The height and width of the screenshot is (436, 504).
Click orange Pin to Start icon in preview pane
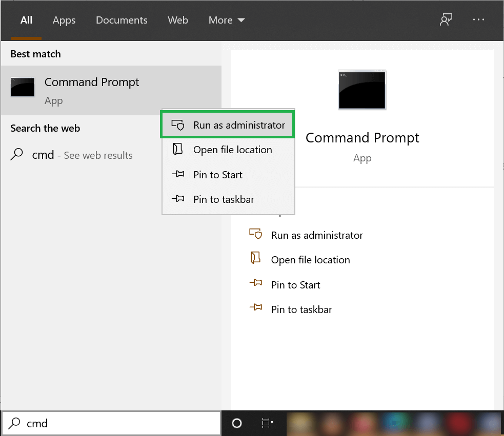click(x=256, y=283)
